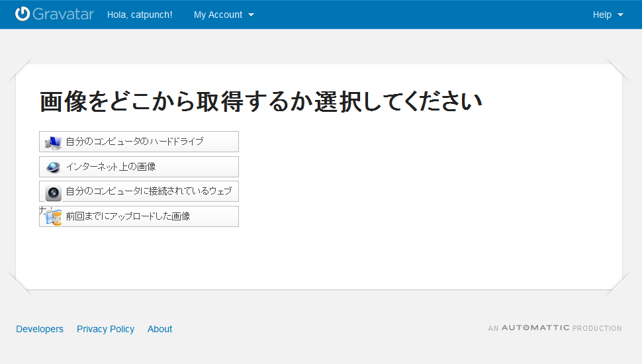Viewport: 642px width, 364px height.
Task: Click the webcam camera icon
Action: point(54,193)
